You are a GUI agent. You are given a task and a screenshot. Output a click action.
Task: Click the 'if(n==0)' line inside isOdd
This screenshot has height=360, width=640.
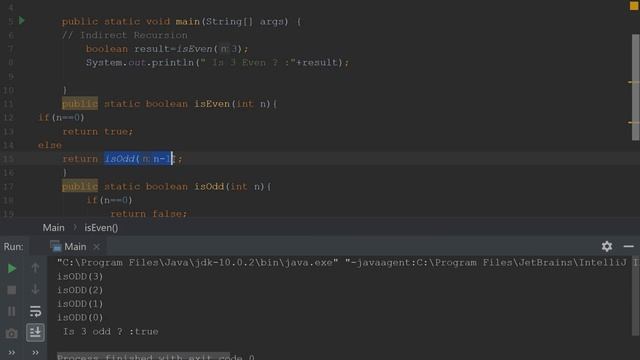click(109, 200)
